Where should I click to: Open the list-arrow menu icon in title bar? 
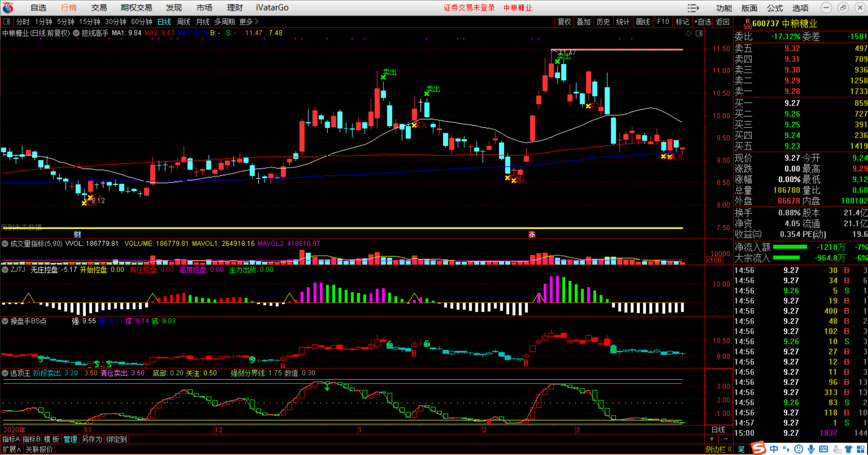(x=693, y=8)
